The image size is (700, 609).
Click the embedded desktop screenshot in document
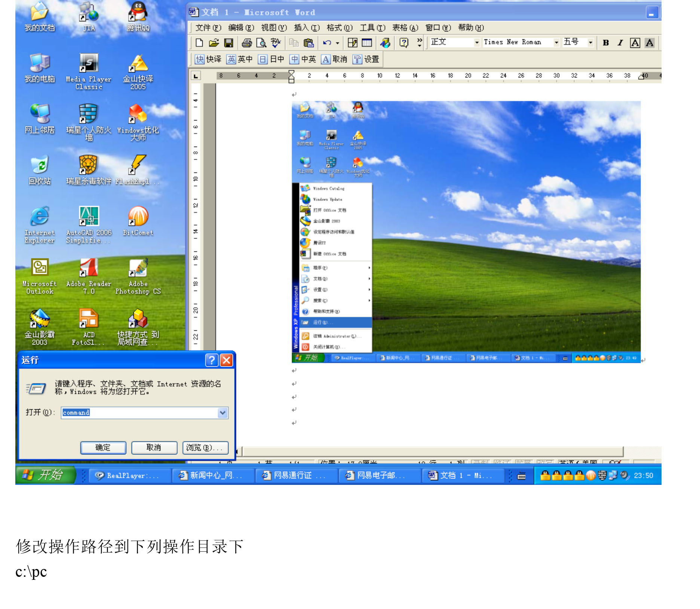click(x=466, y=232)
